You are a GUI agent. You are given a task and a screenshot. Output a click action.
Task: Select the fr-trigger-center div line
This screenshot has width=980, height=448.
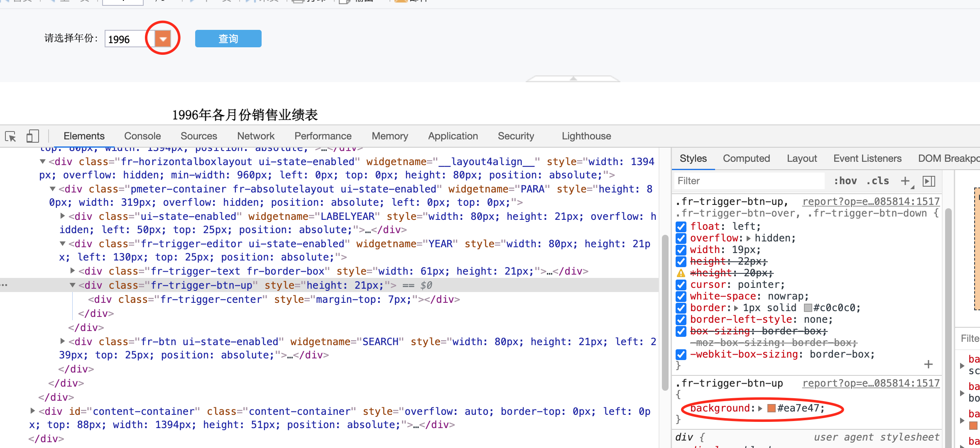coord(274,299)
